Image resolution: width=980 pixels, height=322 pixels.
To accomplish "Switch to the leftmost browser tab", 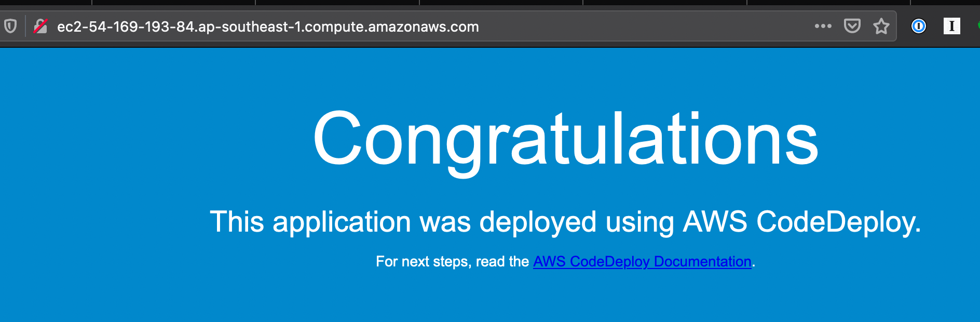I will tap(46, 2).
